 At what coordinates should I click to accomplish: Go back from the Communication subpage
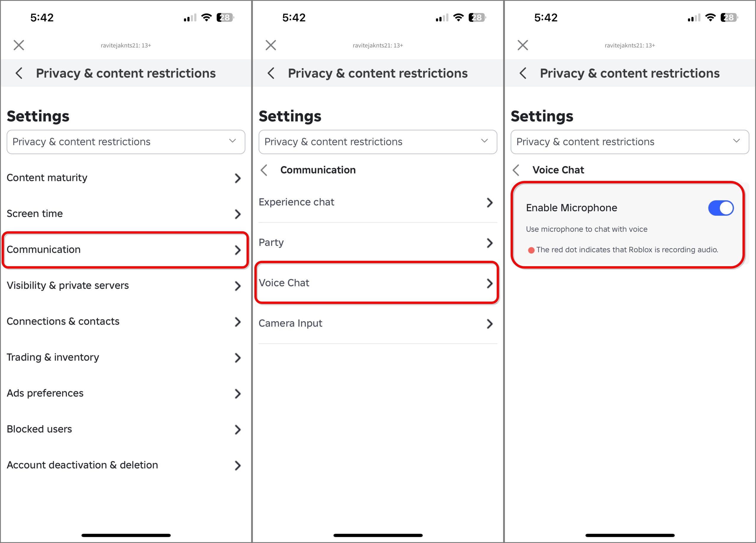pos(264,170)
